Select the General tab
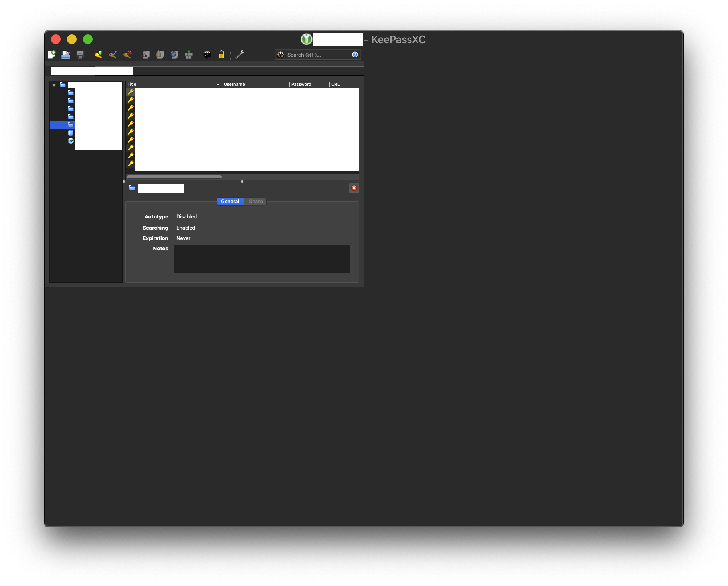The width and height of the screenshot is (728, 586). pyautogui.click(x=230, y=201)
